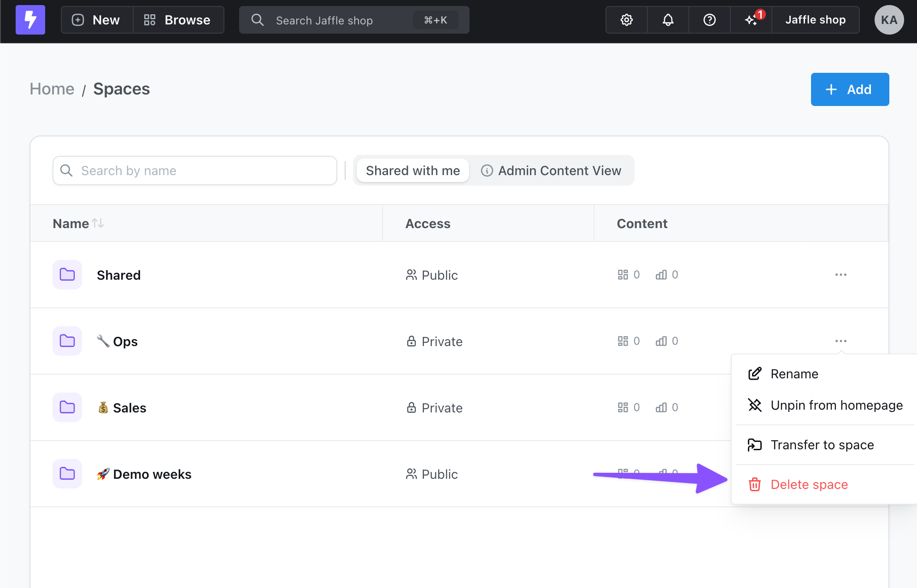Open the AI sparkle icon with badge
917x588 pixels.
click(751, 20)
